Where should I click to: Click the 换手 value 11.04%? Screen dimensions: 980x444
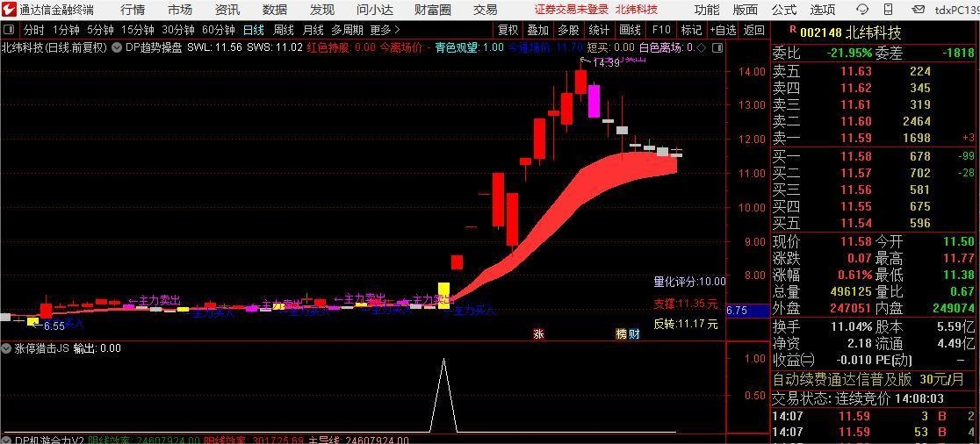(851, 326)
